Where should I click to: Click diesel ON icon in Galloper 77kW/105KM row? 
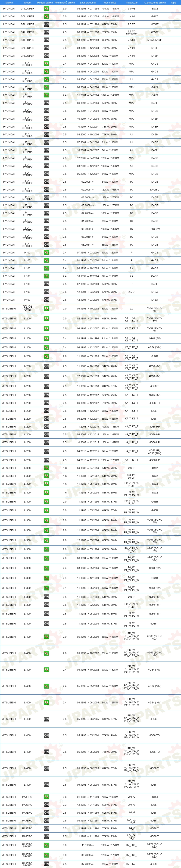[x=46, y=56]
